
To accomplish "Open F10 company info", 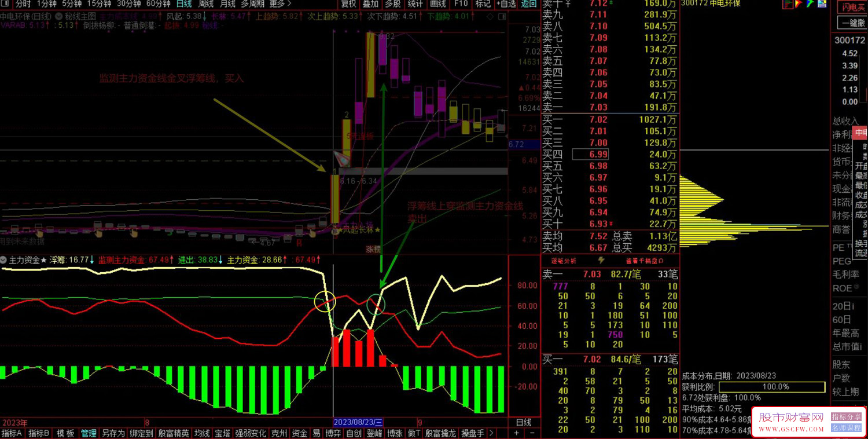I will pyautogui.click(x=461, y=4).
